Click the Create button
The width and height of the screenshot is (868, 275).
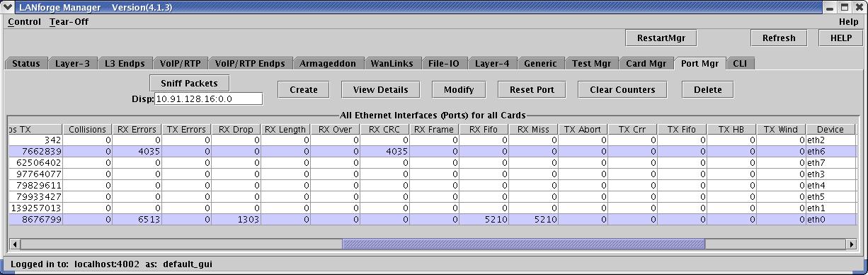(304, 89)
